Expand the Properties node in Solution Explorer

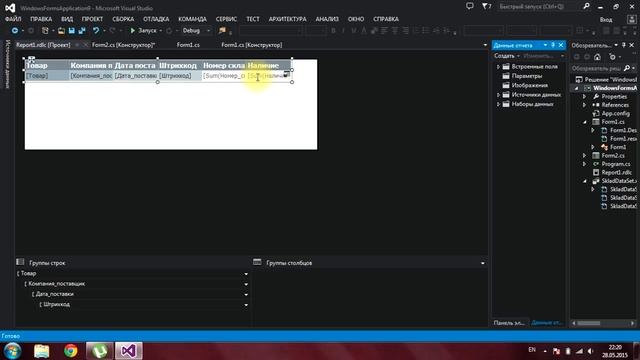click(x=584, y=96)
